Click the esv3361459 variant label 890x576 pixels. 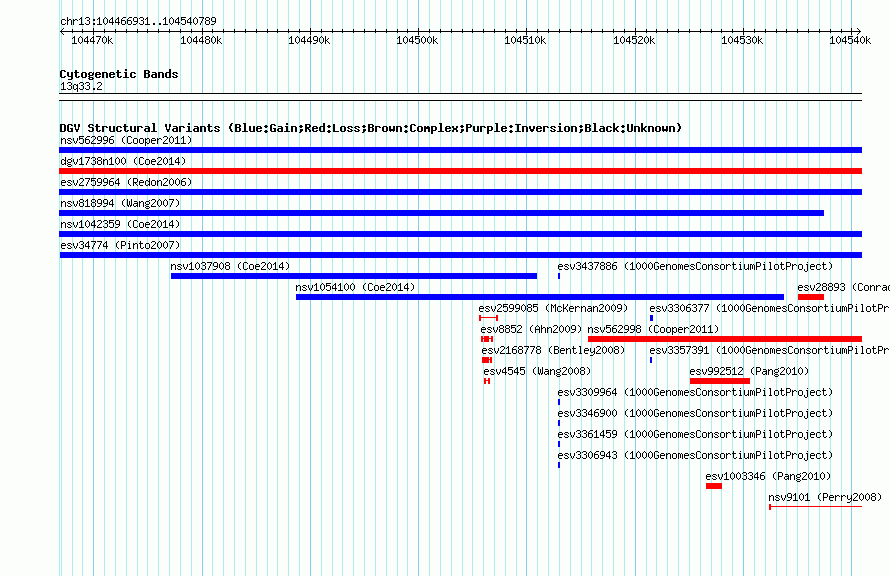pos(695,434)
